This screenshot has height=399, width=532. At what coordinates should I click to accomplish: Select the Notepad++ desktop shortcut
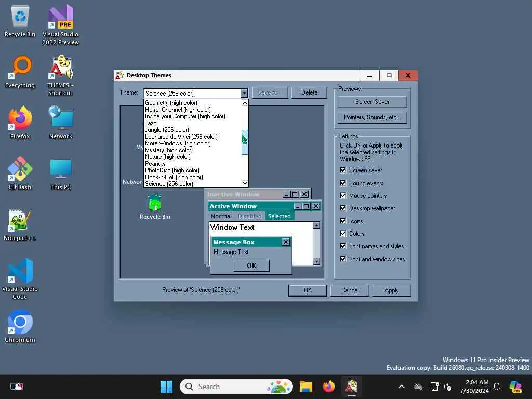pyautogui.click(x=20, y=224)
